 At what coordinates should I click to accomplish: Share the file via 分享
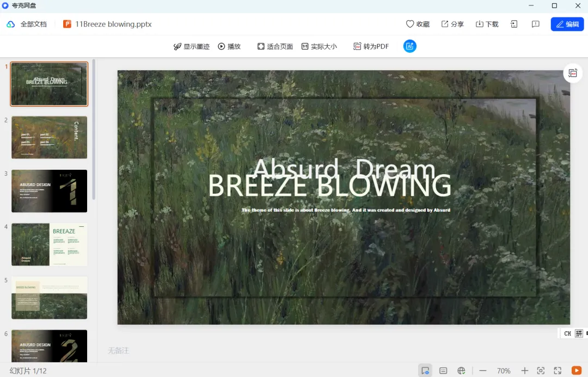coord(452,24)
